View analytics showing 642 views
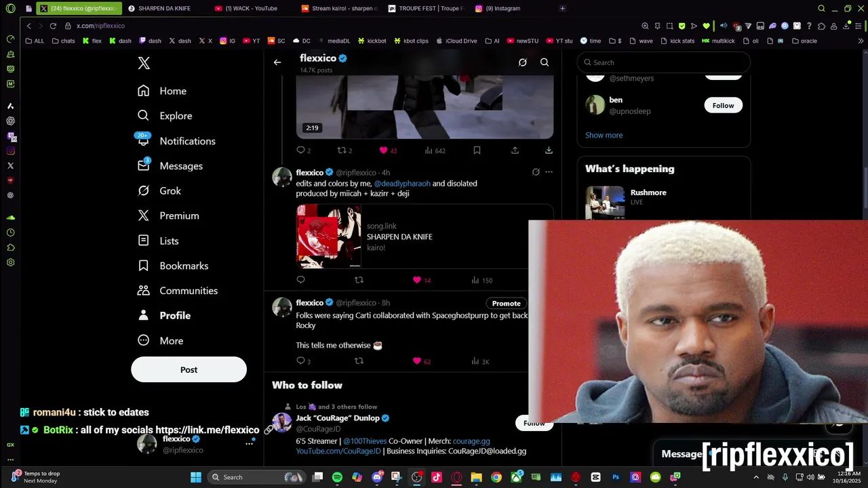Viewport: 868px width, 488px height. tap(435, 150)
